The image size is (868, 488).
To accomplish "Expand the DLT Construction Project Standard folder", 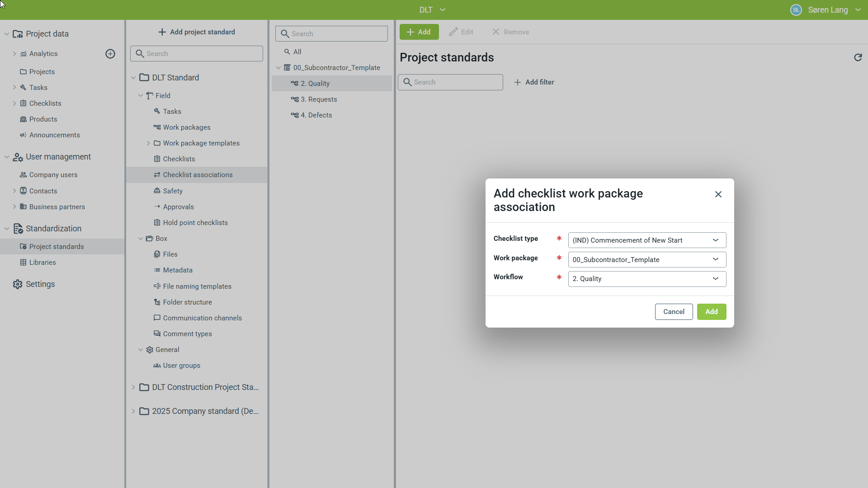I will (x=133, y=387).
